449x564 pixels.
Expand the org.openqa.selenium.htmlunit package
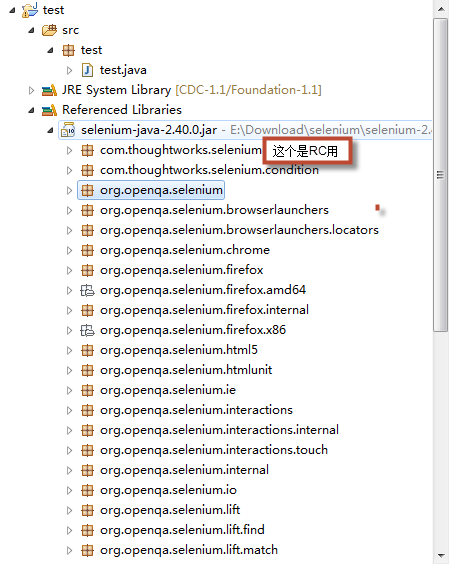point(69,370)
